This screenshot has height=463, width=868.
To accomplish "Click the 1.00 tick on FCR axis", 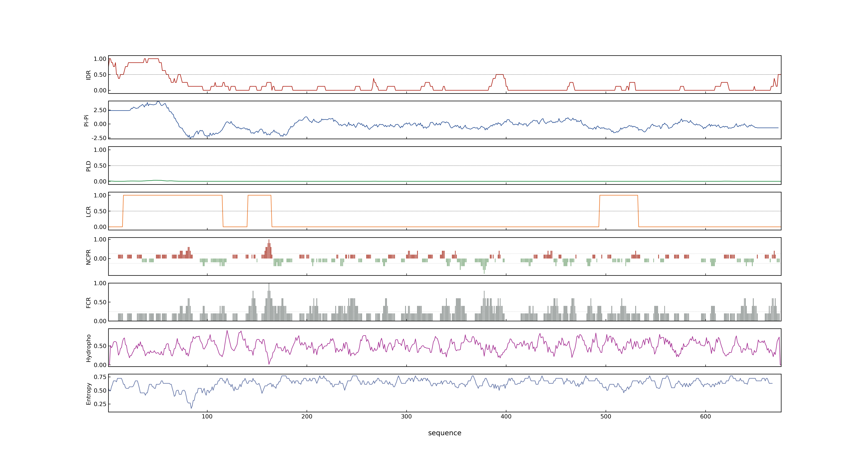I will (100, 283).
